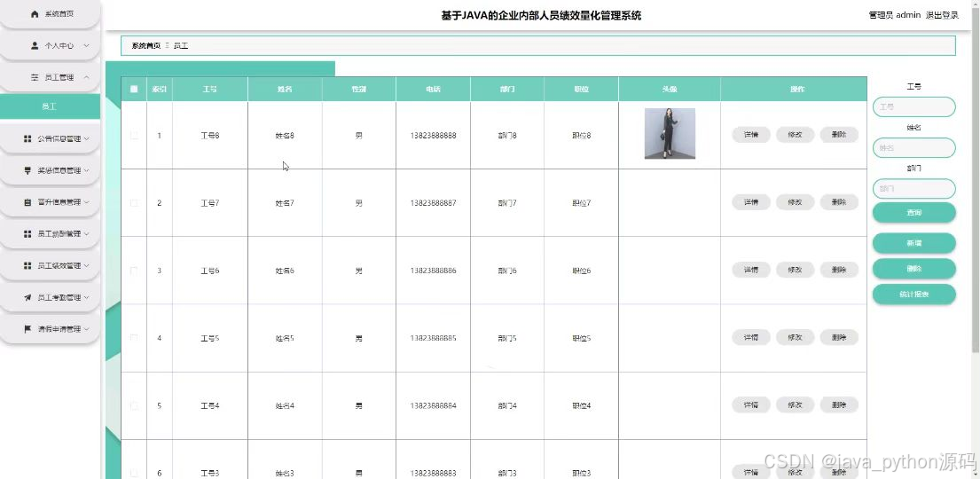The width and height of the screenshot is (980, 479).
Task: Focus the 部门 search input field
Action: pos(913,188)
